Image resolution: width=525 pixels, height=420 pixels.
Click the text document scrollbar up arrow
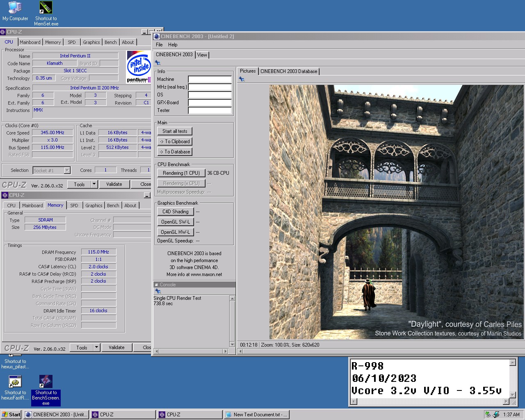coord(512,363)
